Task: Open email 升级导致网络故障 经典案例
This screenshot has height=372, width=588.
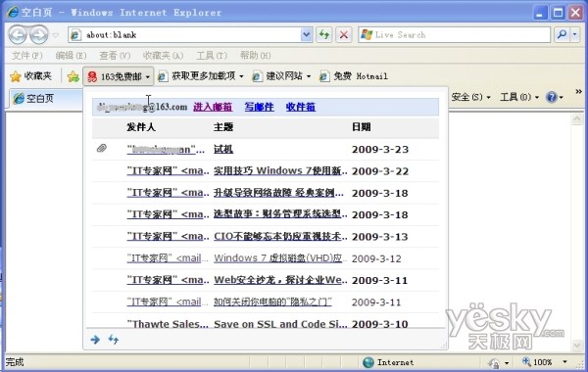Action: point(278,193)
